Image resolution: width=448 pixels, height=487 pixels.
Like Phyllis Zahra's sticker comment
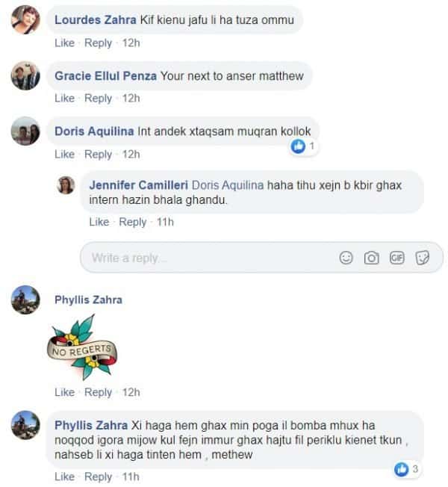[64, 392]
